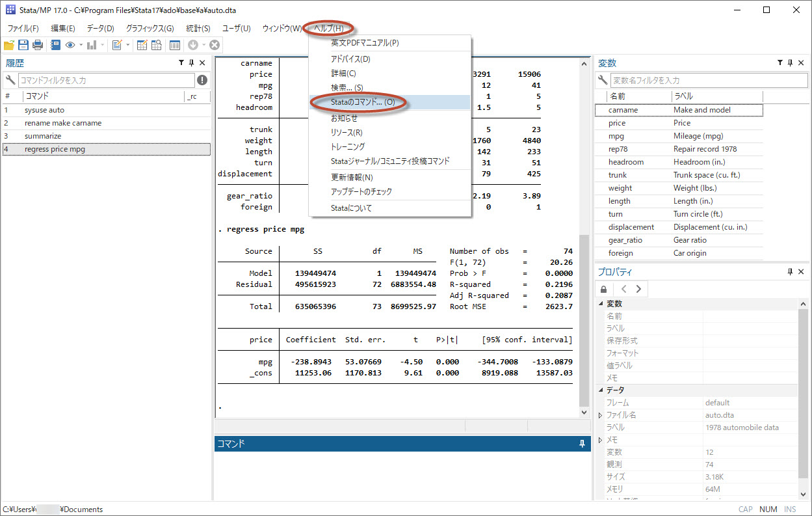812x516 pixels.
Task: Open the Data Editor (Edit) icon
Action: [x=142, y=45]
